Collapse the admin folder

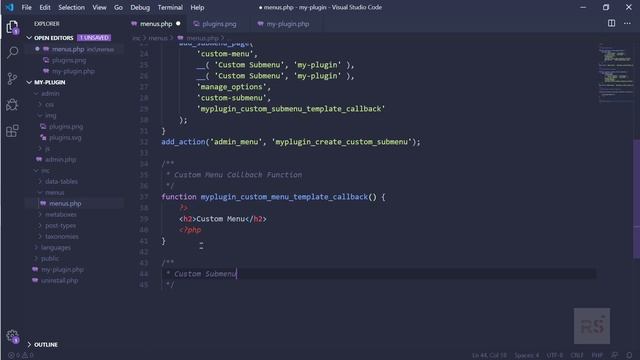(50, 93)
